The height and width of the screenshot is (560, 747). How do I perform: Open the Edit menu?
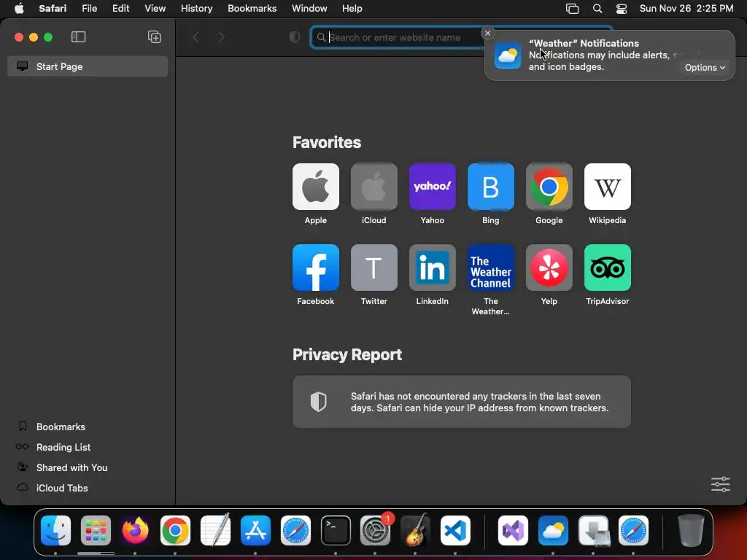120,9
